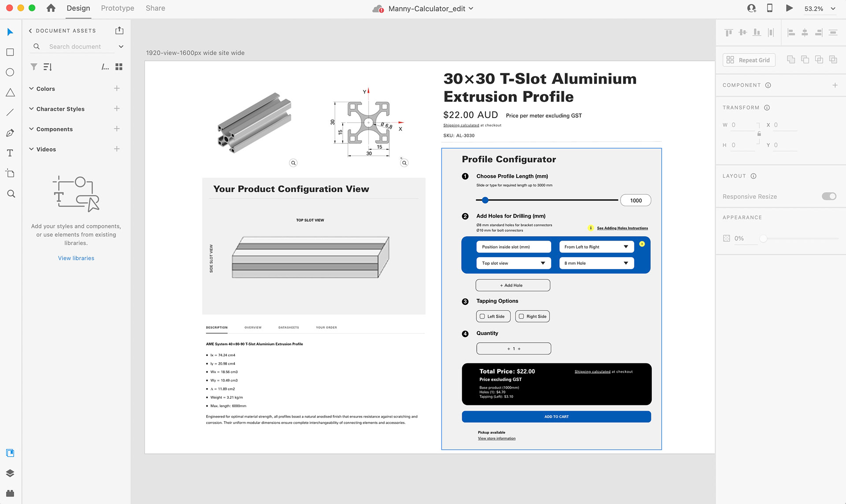Switch to the Prototype tab
Screen dimensions: 846x504
[x=117, y=8]
